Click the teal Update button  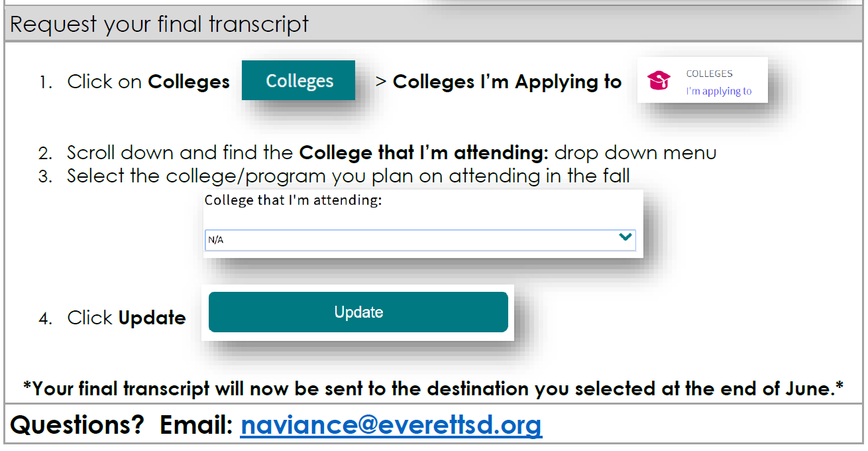[x=358, y=312]
